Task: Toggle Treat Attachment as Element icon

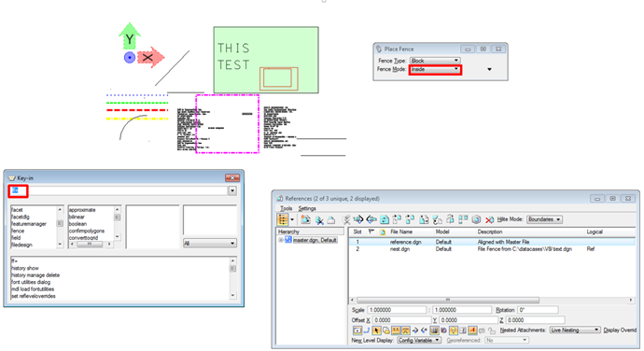Action: [x=386, y=330]
